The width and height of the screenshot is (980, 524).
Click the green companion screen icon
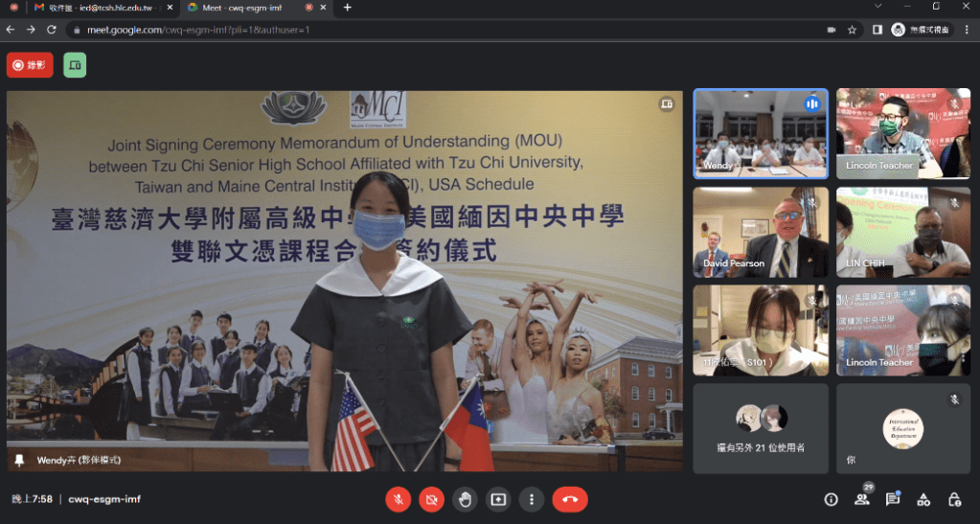point(75,65)
